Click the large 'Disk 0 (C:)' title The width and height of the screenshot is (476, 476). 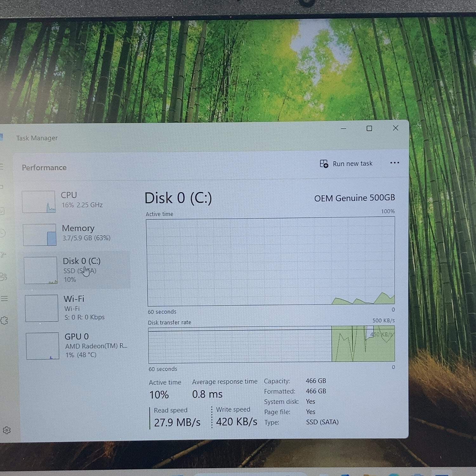[178, 198]
